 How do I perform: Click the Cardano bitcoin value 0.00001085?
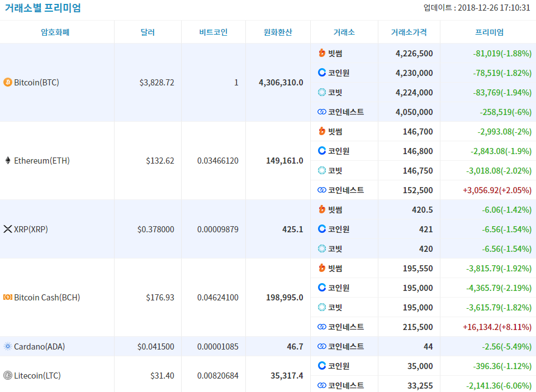click(218, 346)
